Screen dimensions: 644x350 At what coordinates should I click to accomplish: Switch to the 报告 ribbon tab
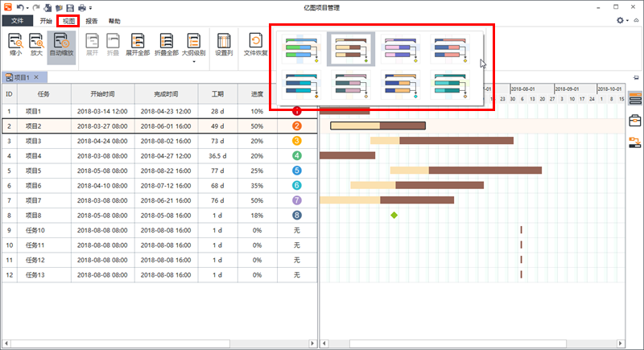coord(91,21)
